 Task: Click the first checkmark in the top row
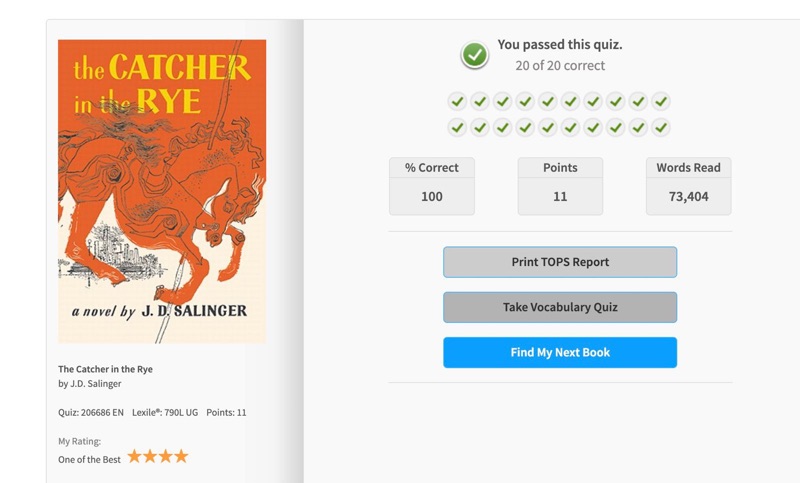click(x=457, y=101)
